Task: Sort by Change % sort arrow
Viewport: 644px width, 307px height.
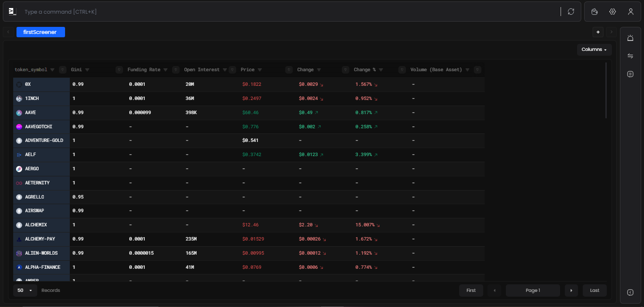Action: tap(381, 70)
